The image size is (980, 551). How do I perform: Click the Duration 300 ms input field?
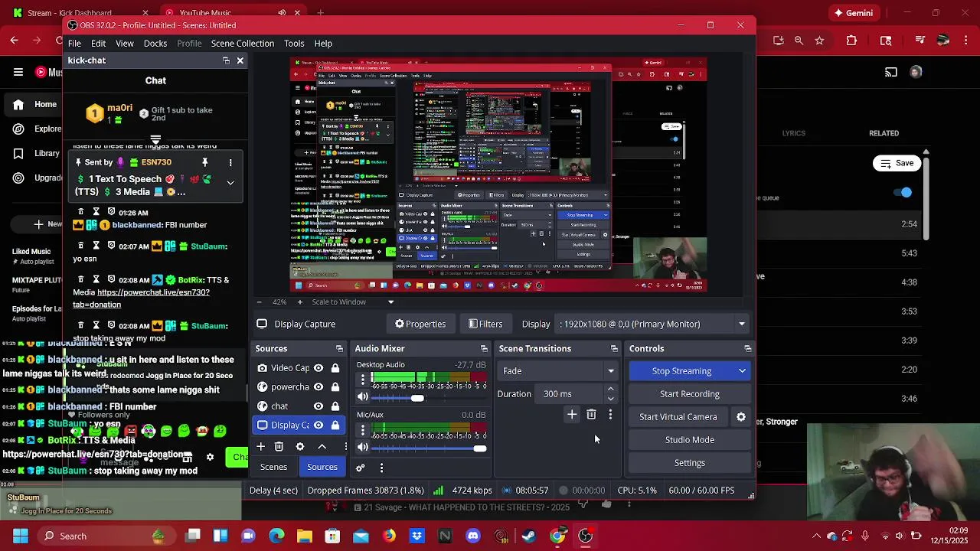570,394
